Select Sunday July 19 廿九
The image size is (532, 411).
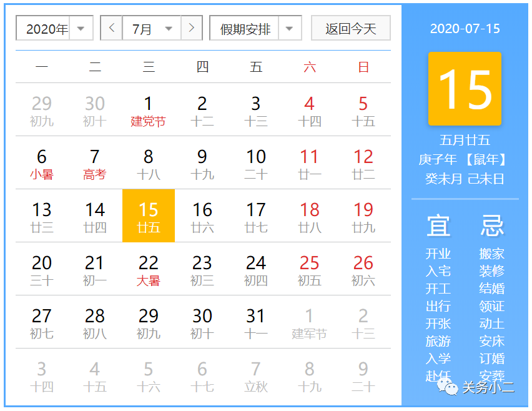click(363, 216)
